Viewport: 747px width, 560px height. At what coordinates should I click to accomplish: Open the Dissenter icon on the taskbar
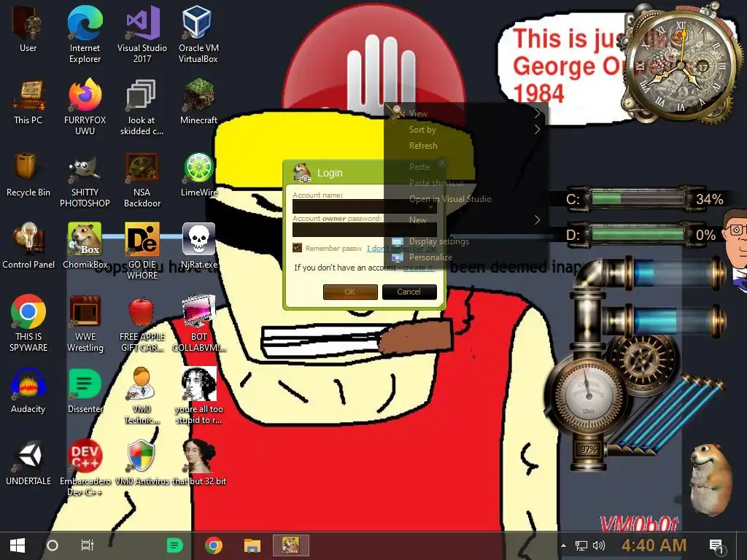174,545
